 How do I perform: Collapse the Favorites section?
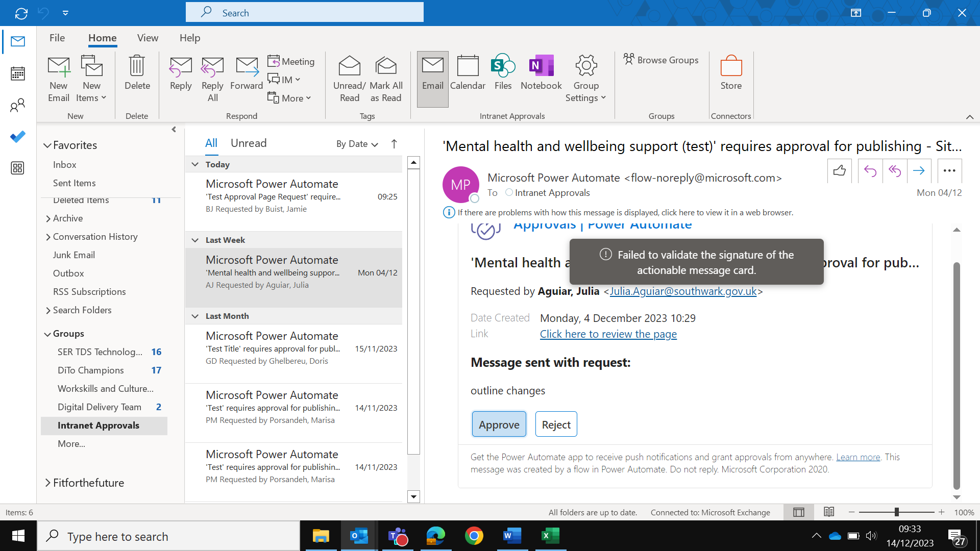[47, 145]
